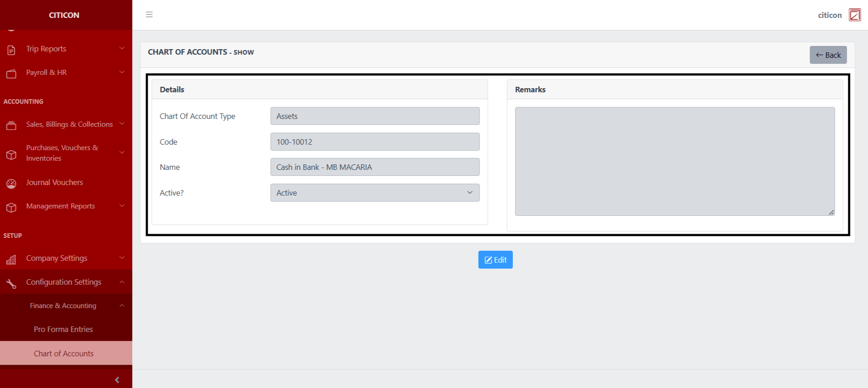Select Chart of Accounts menu item
The height and width of the screenshot is (388, 868).
[x=63, y=354]
